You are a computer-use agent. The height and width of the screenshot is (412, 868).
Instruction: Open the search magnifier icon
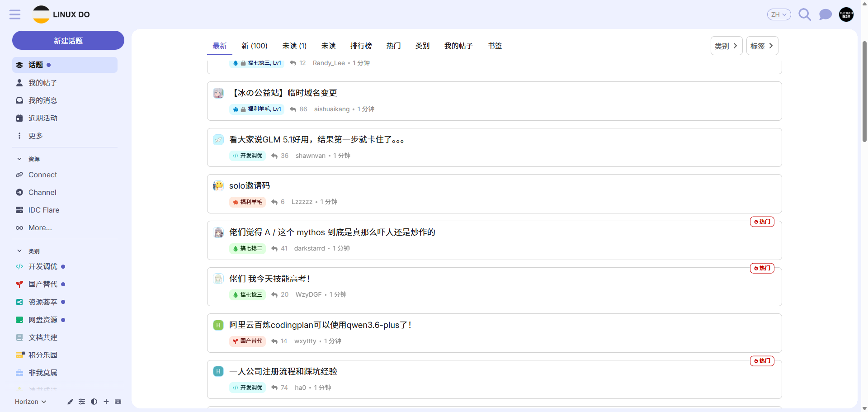click(805, 14)
